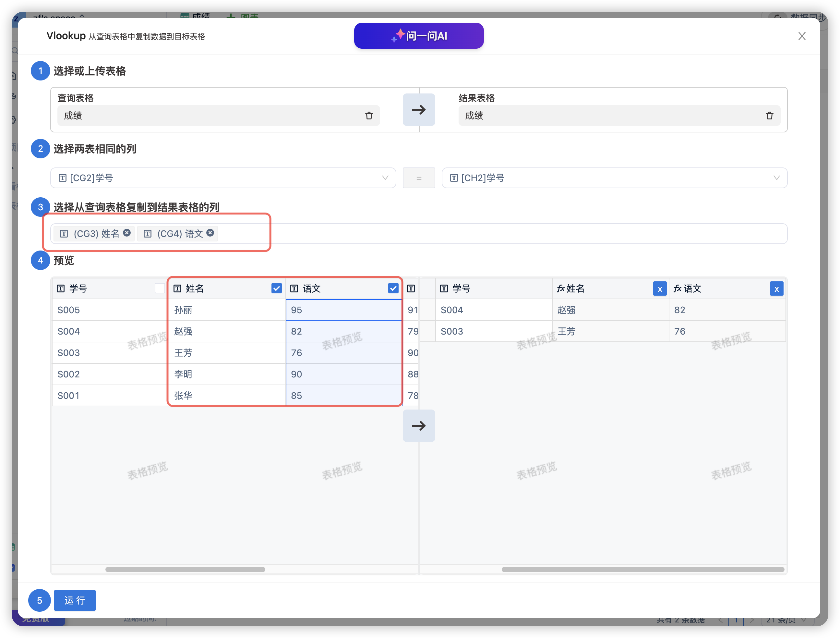
Task: Click the arrow between 查询表格 and 结果表格
Action: pos(418,110)
